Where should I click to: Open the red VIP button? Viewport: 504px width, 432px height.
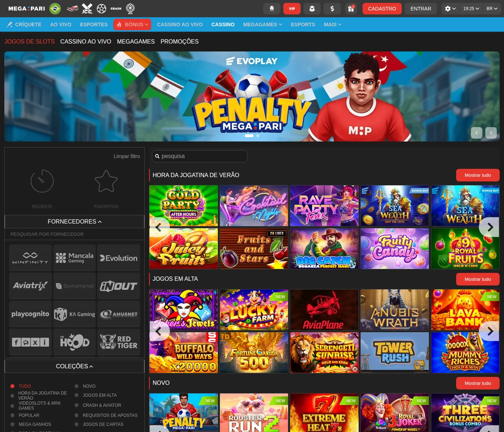[292, 9]
